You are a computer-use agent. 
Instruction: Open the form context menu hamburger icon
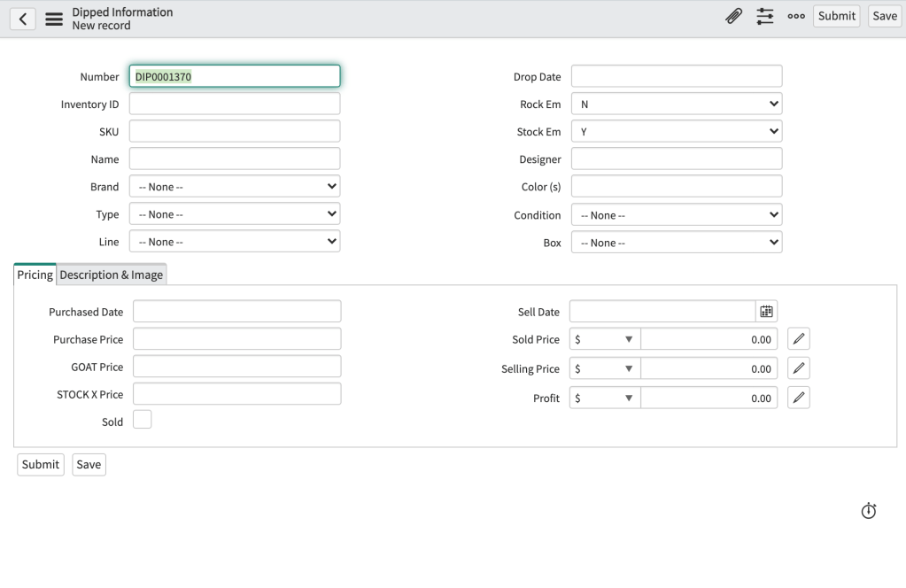[54, 19]
